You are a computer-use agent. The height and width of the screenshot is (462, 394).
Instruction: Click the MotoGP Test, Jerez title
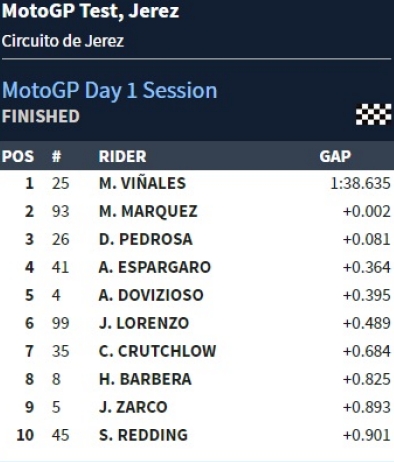click(90, 11)
